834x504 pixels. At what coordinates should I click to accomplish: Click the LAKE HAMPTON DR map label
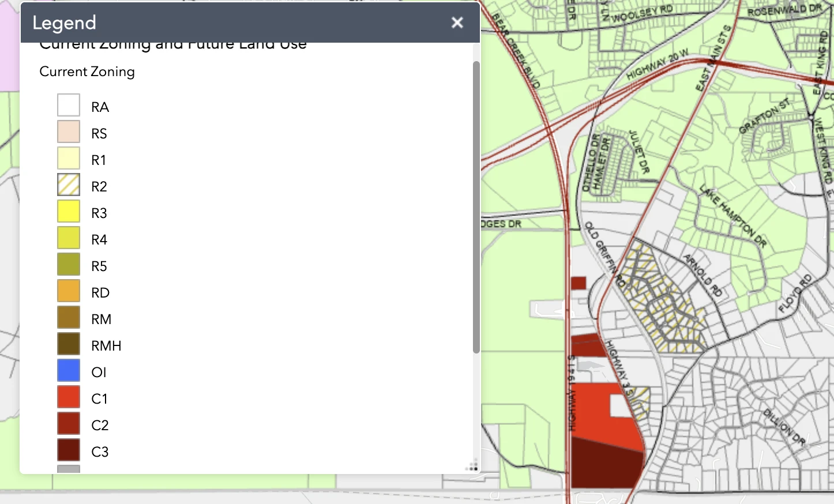pyautogui.click(x=733, y=216)
